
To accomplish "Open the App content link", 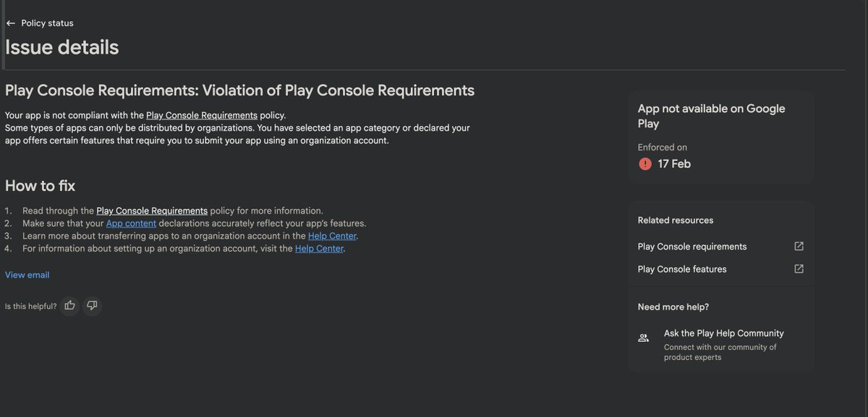I will point(131,224).
